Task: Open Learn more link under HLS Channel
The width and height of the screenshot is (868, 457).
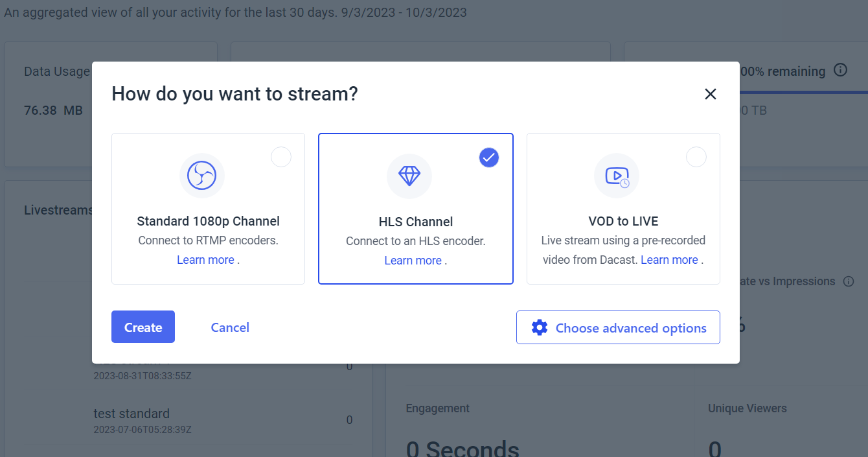Action: click(x=413, y=261)
